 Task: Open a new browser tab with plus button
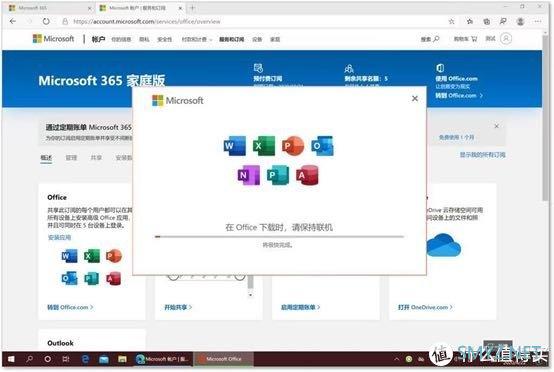(x=192, y=8)
